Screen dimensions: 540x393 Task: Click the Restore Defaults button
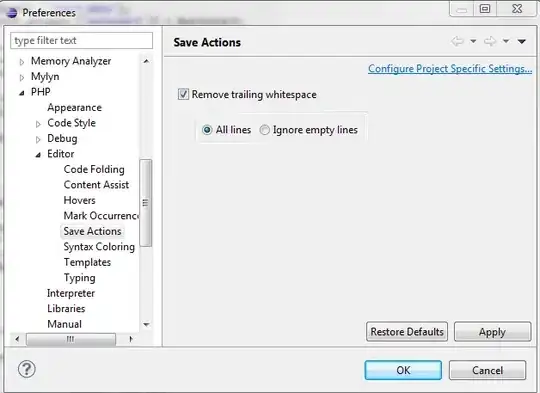pyautogui.click(x=407, y=332)
